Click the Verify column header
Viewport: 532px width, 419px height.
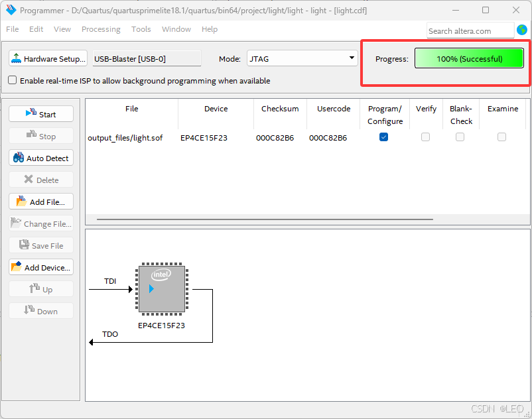pyautogui.click(x=426, y=114)
